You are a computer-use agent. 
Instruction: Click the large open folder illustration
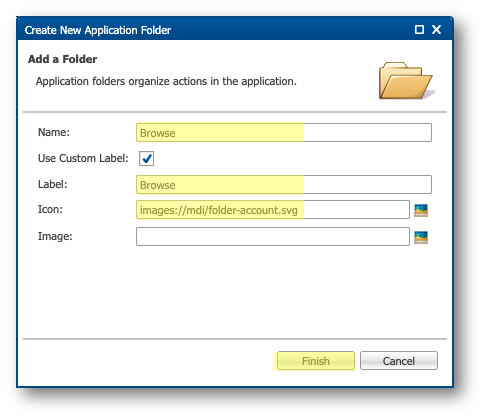click(x=405, y=80)
